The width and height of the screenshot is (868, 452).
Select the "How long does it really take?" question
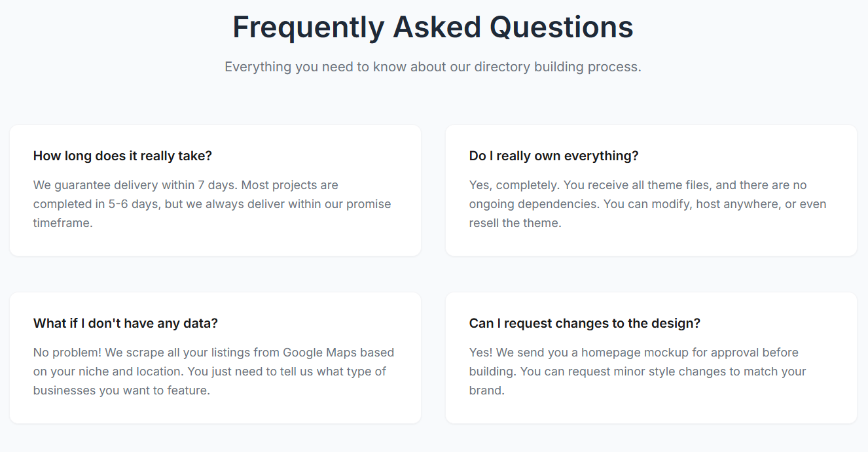coord(122,156)
